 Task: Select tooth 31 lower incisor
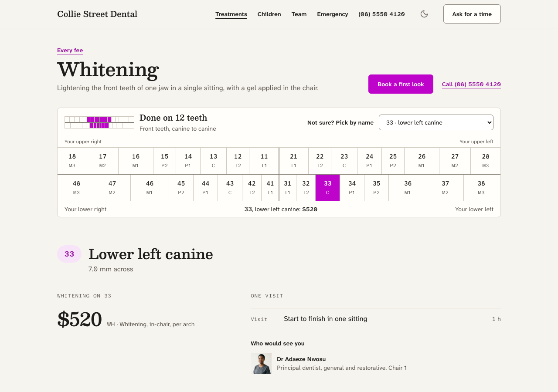coord(288,188)
